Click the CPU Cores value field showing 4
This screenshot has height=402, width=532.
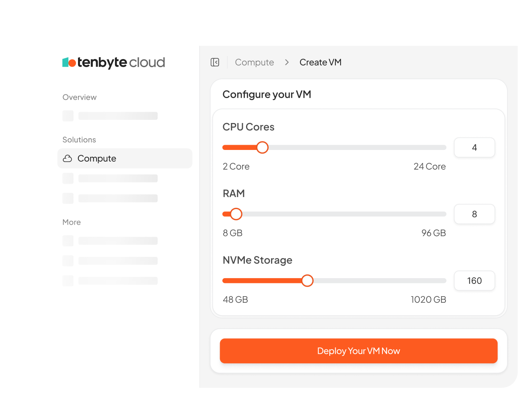(x=474, y=148)
